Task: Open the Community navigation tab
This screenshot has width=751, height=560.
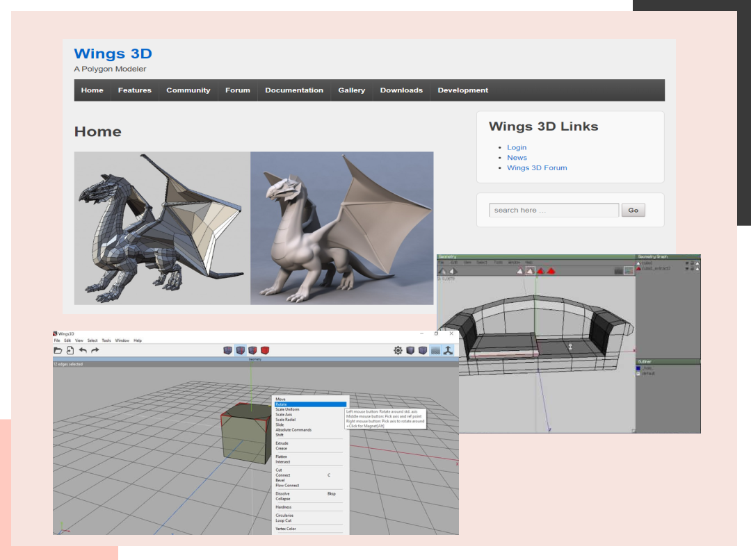Action: point(188,90)
